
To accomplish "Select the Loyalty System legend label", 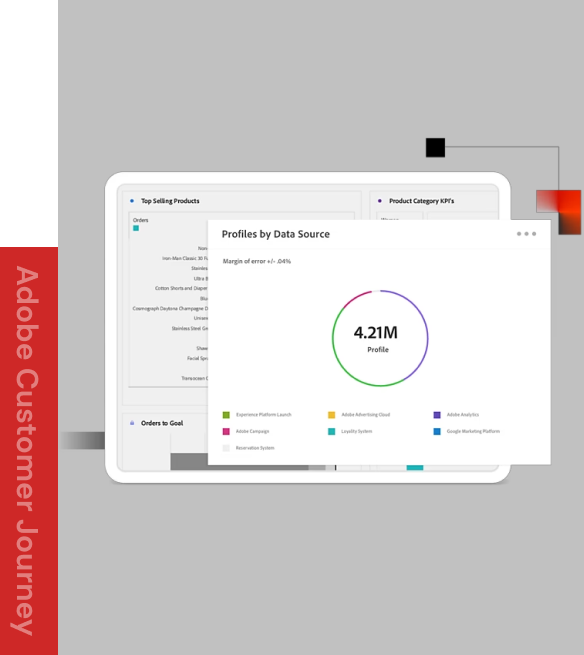I will coord(356,432).
